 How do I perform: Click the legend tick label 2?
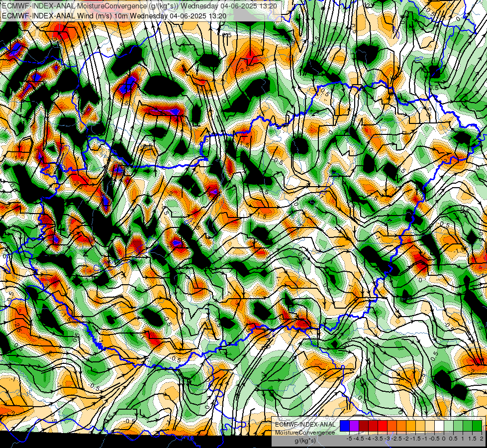(482, 439)
